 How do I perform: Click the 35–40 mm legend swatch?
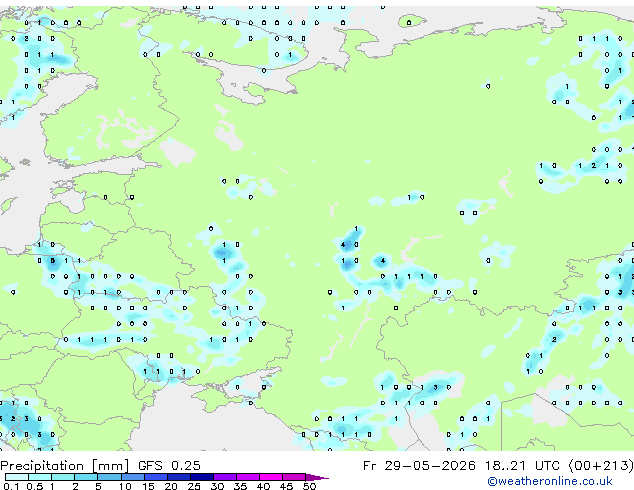[248, 477]
